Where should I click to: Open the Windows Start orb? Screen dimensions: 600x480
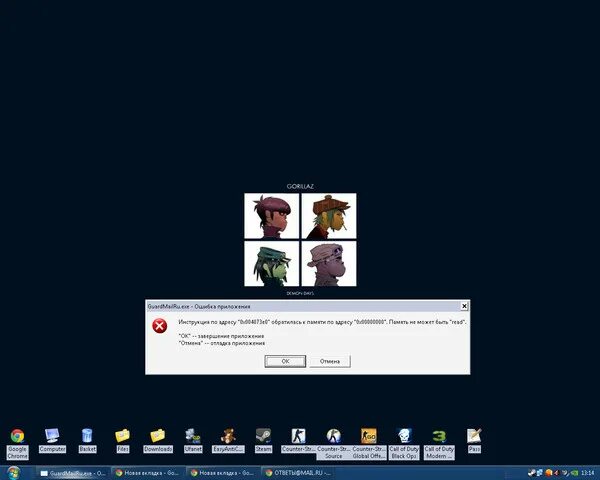[14, 473]
